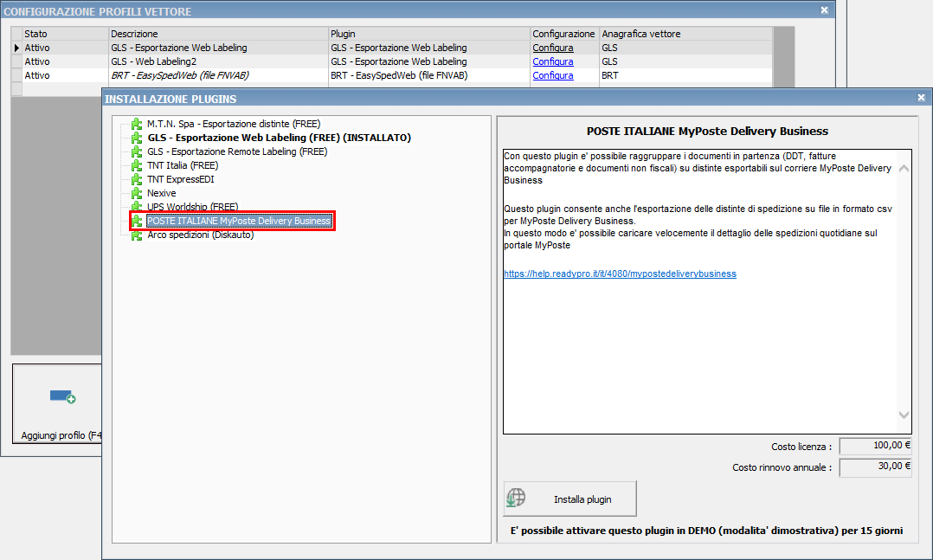Screen dimensions: 933x560
Task: Select GLS - Esportazione Remote Labeling plugin
Action: [x=237, y=151]
